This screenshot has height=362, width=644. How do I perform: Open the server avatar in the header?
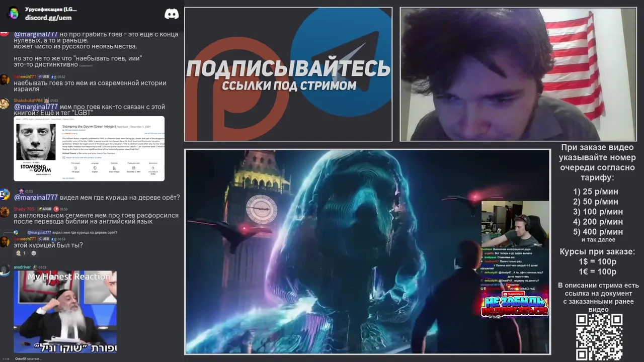(14, 13)
